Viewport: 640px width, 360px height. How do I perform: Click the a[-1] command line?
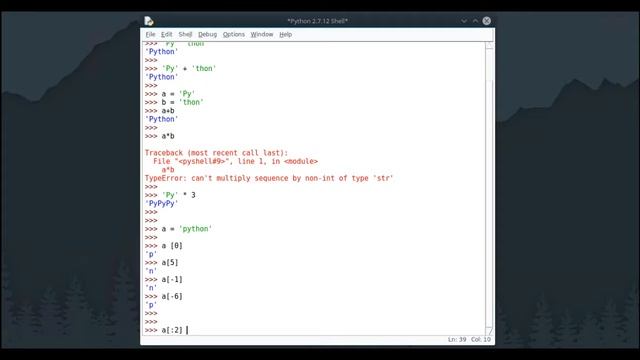coord(163,280)
